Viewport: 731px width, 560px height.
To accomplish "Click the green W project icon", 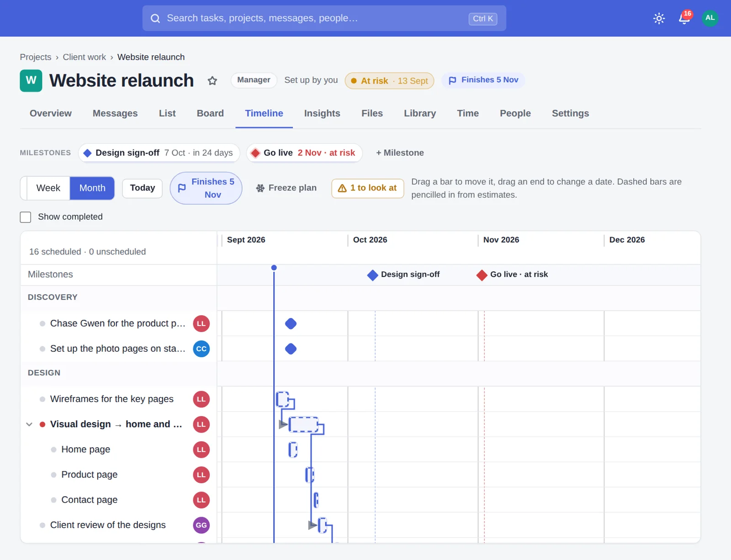I will click(31, 81).
